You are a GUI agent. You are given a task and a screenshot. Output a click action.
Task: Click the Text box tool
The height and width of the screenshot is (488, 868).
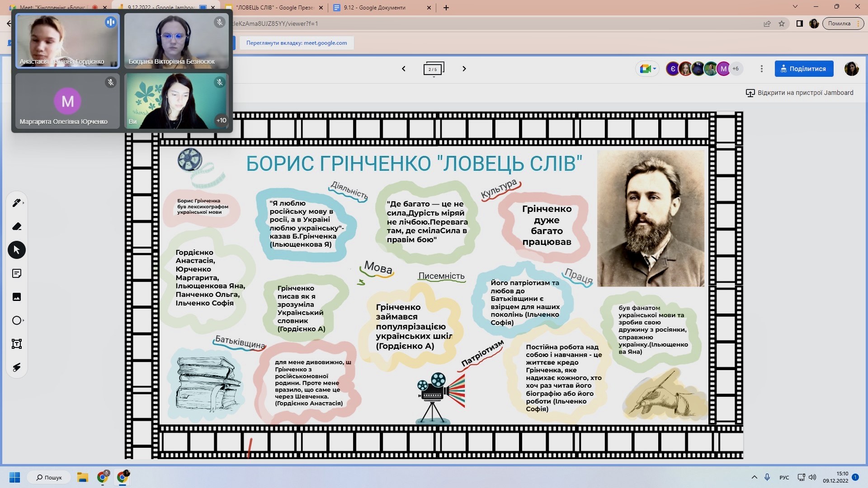tap(17, 344)
